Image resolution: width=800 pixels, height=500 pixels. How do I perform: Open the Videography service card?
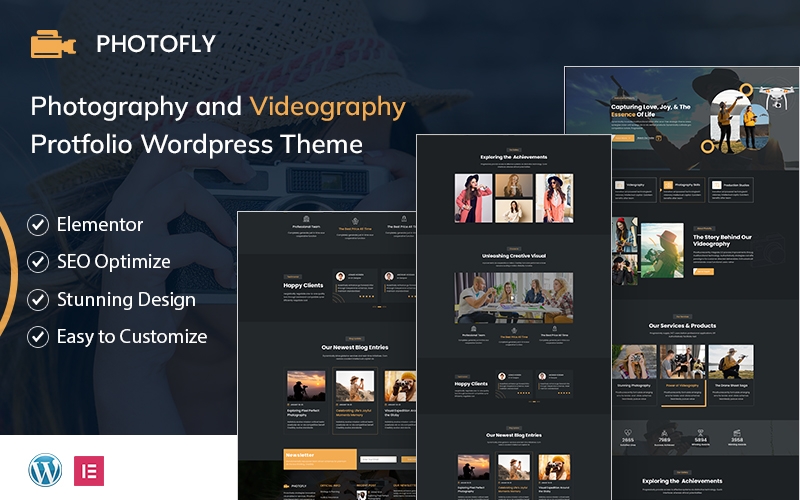(x=634, y=190)
